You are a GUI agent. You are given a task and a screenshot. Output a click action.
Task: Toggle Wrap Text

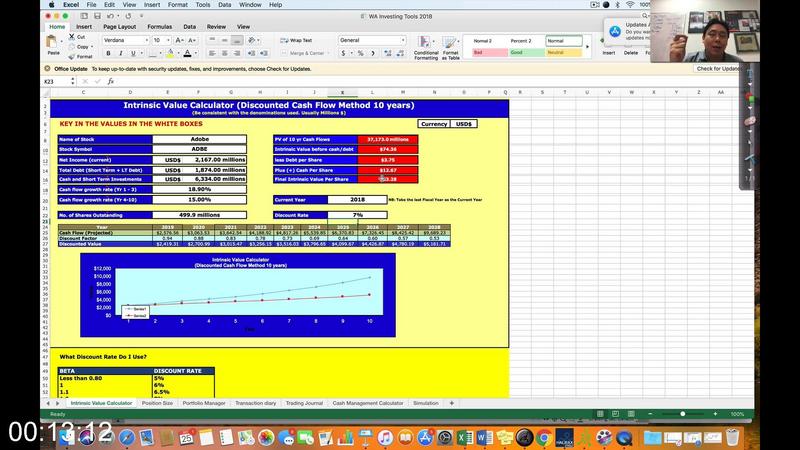pyautogui.click(x=296, y=40)
